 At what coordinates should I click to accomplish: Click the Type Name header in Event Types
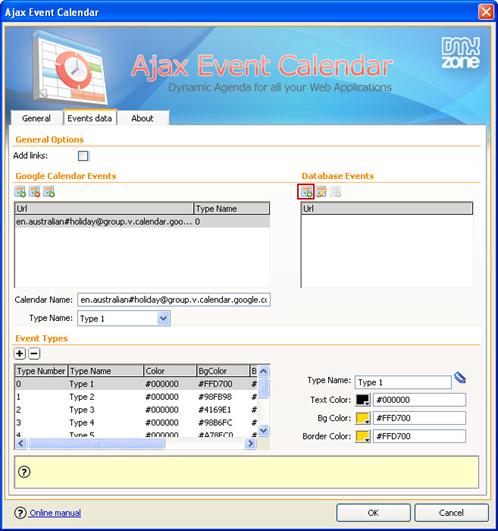coord(106,371)
